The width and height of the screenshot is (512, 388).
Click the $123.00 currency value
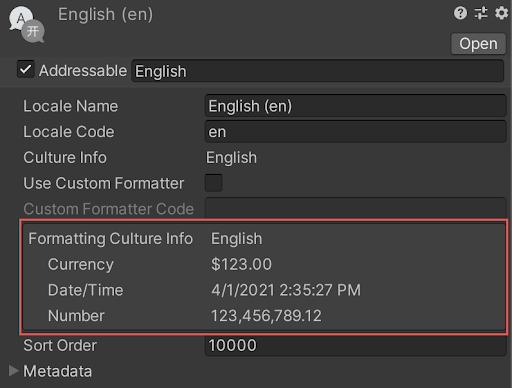(241, 264)
